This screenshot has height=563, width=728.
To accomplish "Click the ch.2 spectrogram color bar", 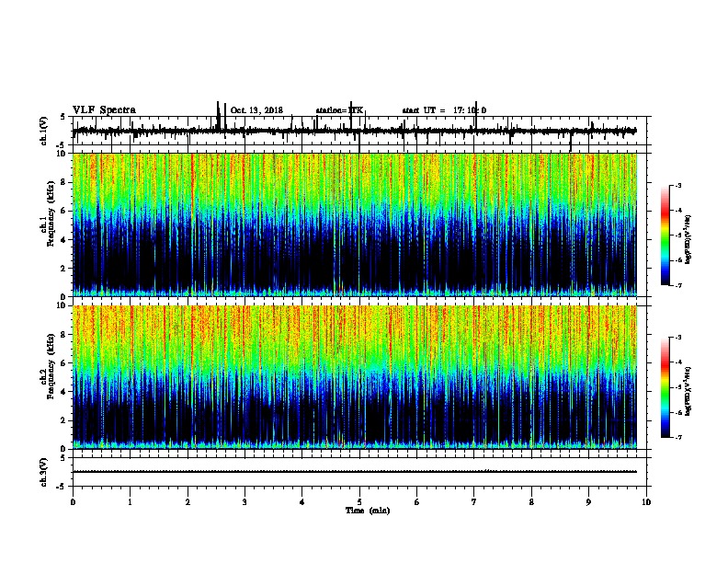I will pyautogui.click(x=665, y=387).
